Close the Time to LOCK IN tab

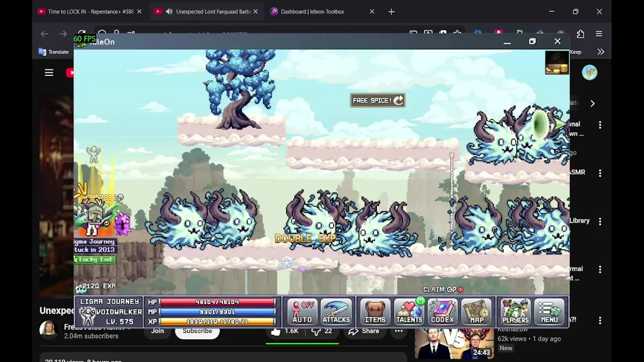[x=139, y=12]
